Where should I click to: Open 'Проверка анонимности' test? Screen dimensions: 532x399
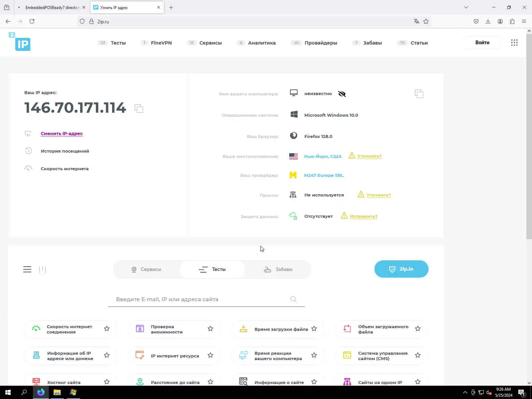click(x=167, y=329)
